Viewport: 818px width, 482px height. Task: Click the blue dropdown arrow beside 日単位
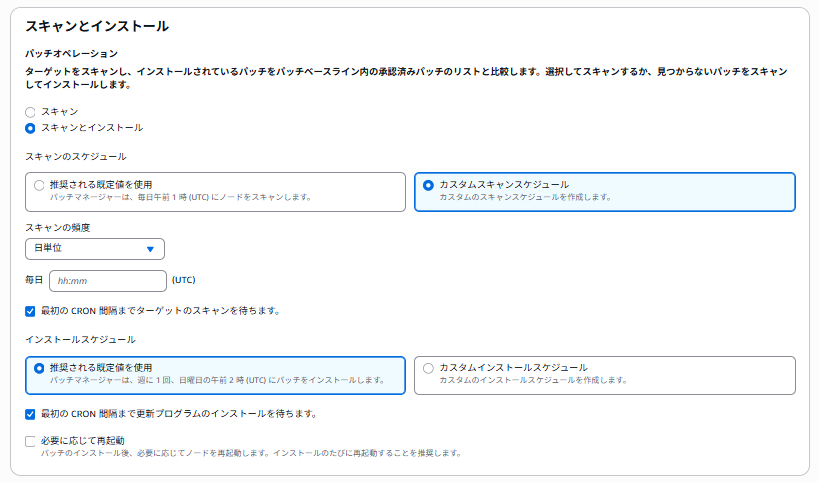[x=151, y=249]
